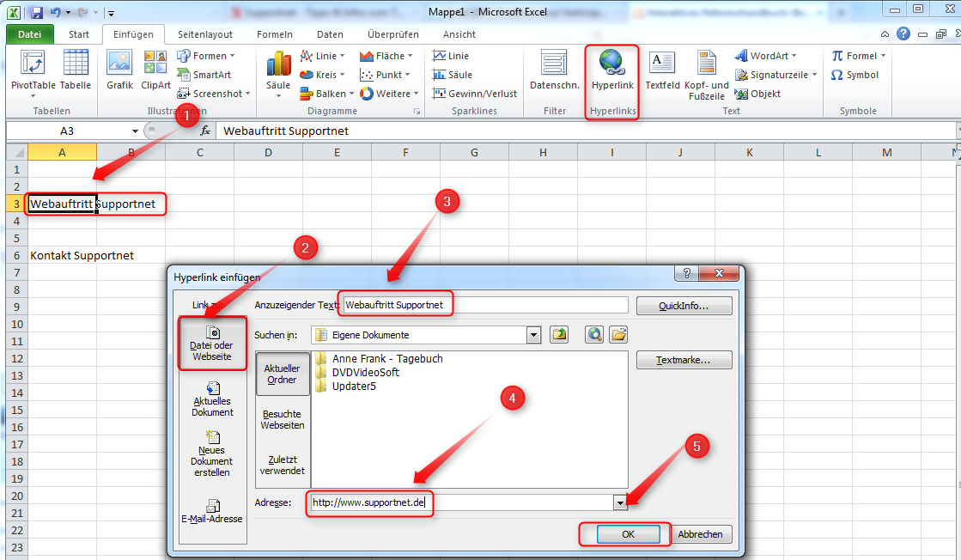
Task: Open the Suchen in dropdown
Action: coord(533,334)
